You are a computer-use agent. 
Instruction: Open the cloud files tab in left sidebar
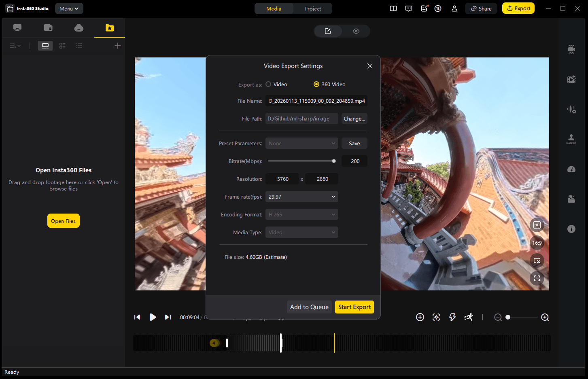[79, 28]
